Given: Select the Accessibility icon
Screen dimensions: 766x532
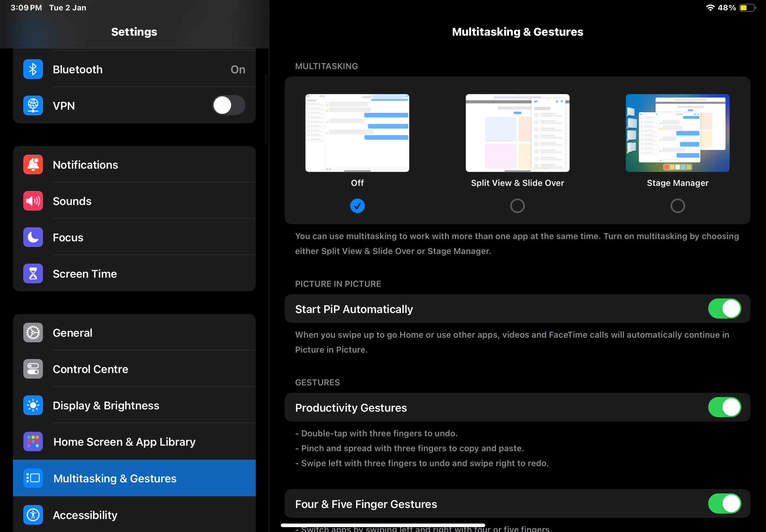Looking at the screenshot, I should point(33,515).
